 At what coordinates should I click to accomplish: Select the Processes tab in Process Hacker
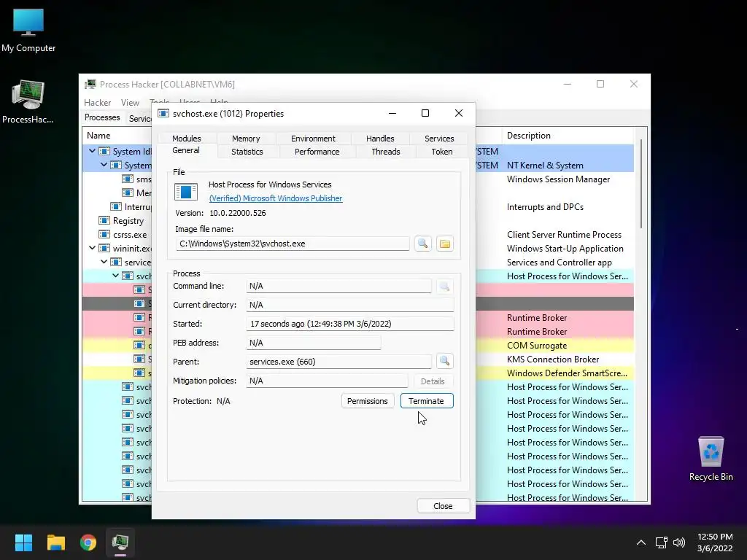coord(102,117)
